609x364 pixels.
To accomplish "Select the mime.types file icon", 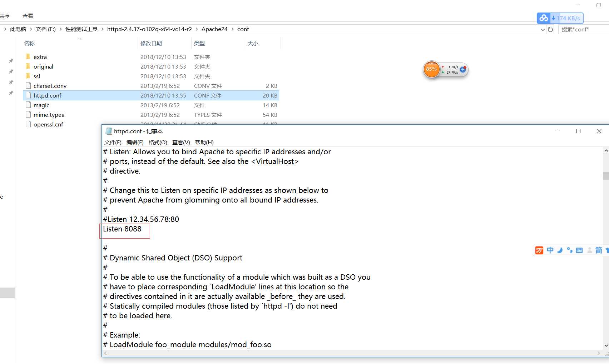I will click(28, 114).
